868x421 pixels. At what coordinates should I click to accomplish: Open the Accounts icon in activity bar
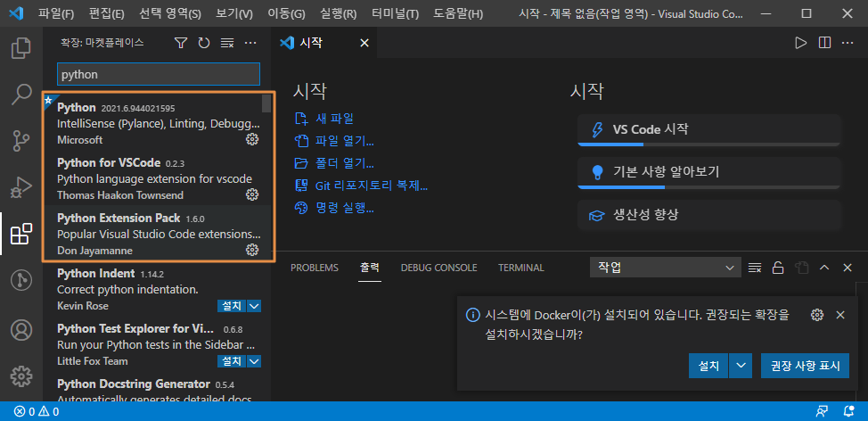coord(21,330)
